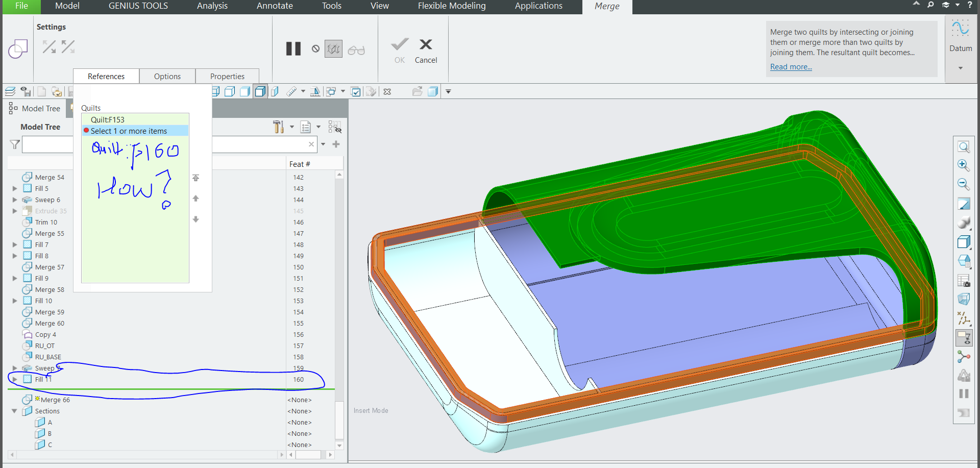Viewport: 980px width, 468px height.
Task: Click the layers icon in toolbar
Action: click(10, 91)
